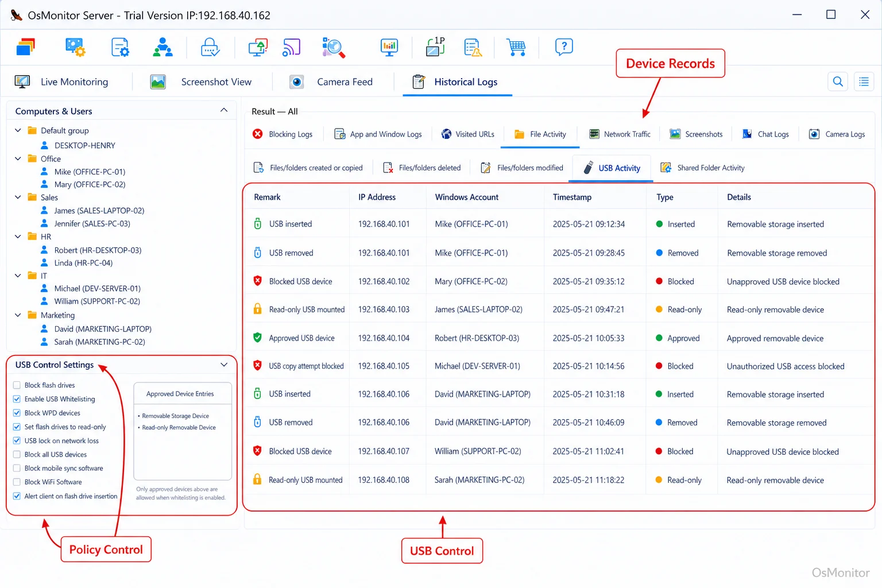Screen dimensions: 882x588
Task: Click the magnifier search button near Historical Logs
Action: pos(838,82)
